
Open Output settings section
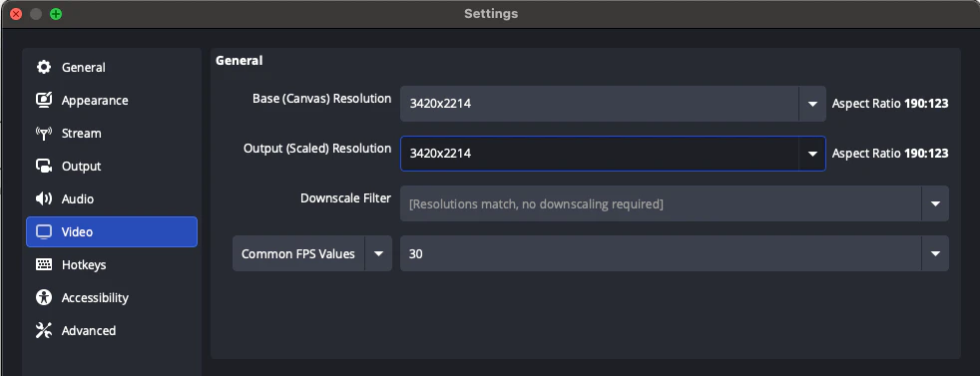click(111, 167)
